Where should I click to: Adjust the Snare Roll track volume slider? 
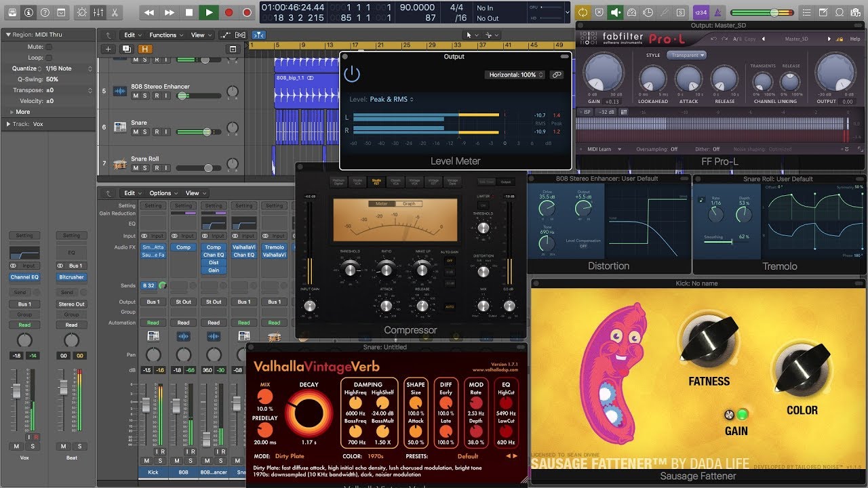pos(198,168)
